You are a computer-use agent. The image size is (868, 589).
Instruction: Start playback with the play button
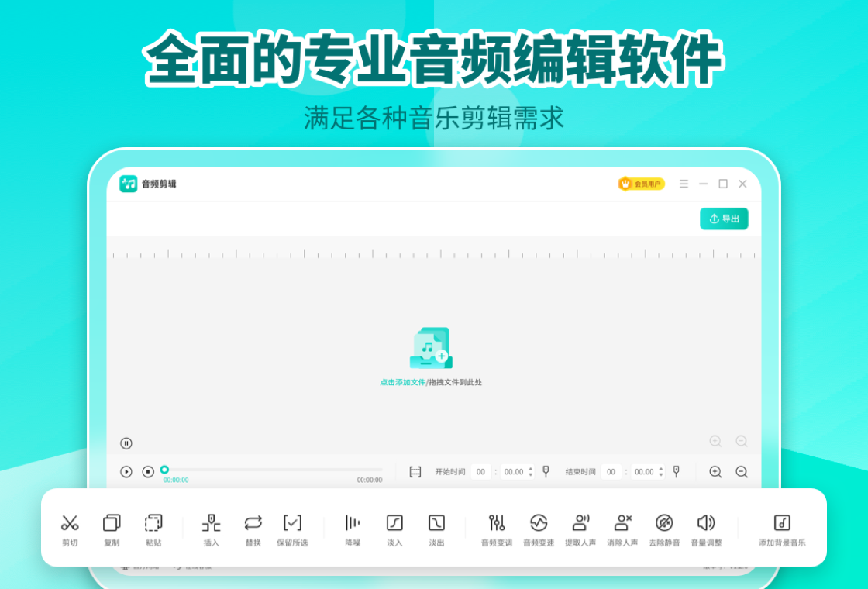[126, 472]
